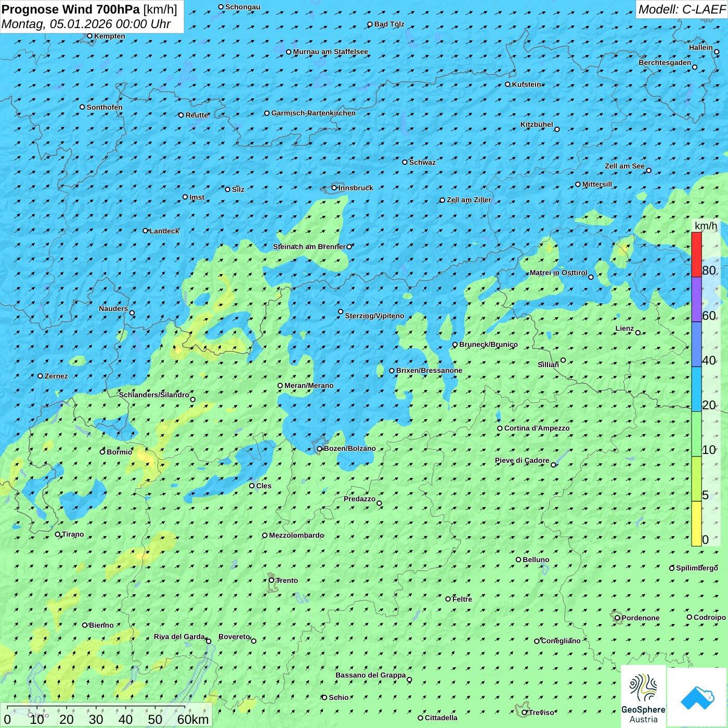Select the light blue 20–40 km/h legend swatch
This screenshot has width=728, height=728.
[696, 389]
